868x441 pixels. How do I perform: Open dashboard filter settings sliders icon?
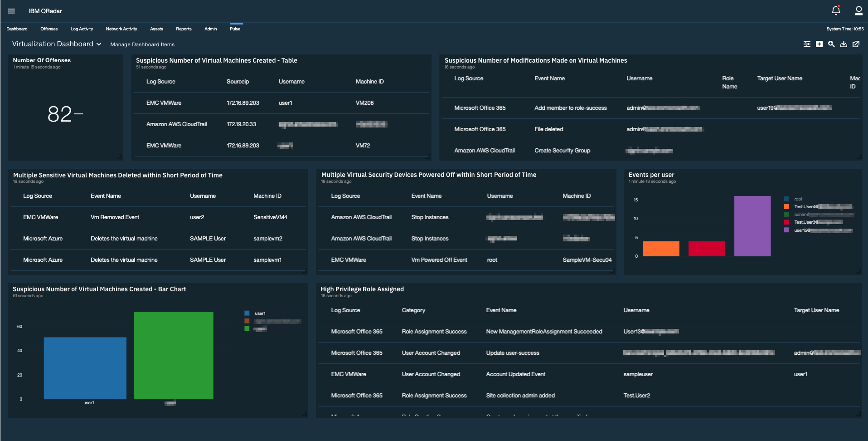(807, 44)
